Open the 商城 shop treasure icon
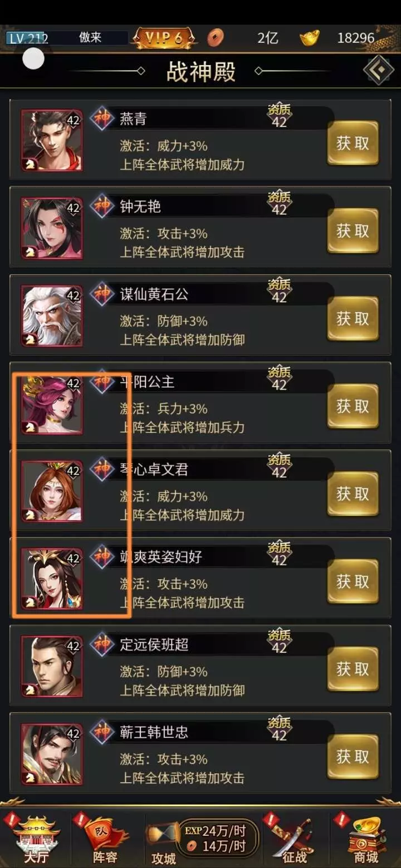 click(x=366, y=837)
